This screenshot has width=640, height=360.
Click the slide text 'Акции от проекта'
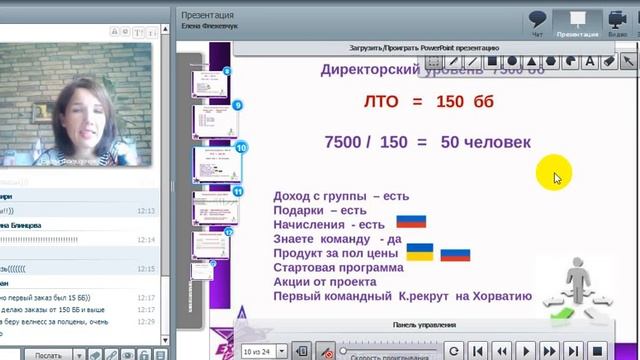pyautogui.click(x=325, y=282)
